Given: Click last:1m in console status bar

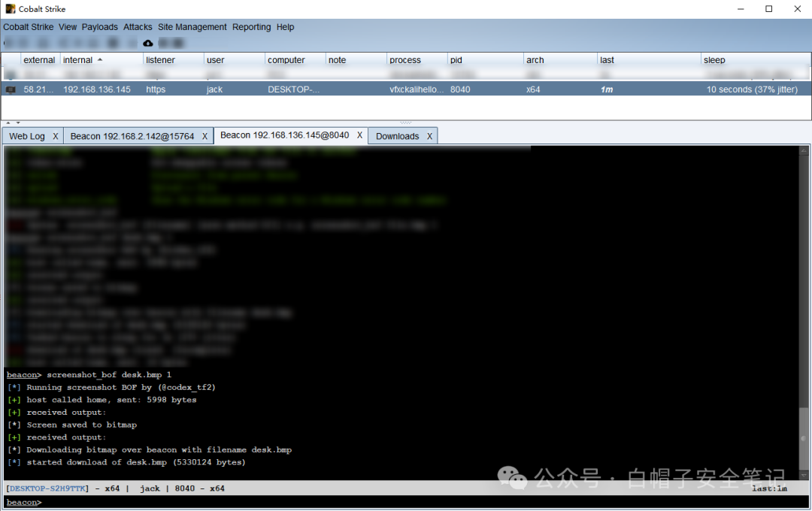Looking at the screenshot, I should click(x=770, y=488).
